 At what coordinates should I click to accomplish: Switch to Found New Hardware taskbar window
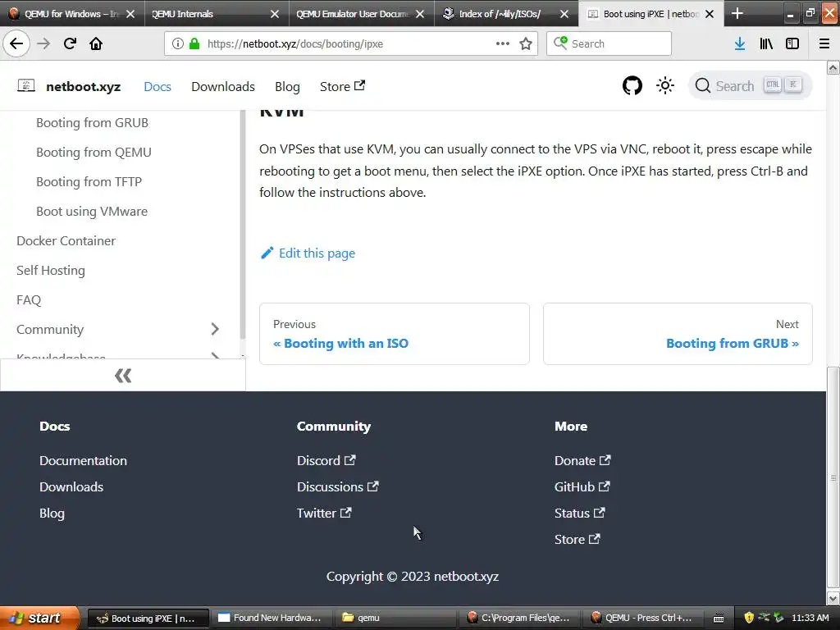click(x=272, y=618)
